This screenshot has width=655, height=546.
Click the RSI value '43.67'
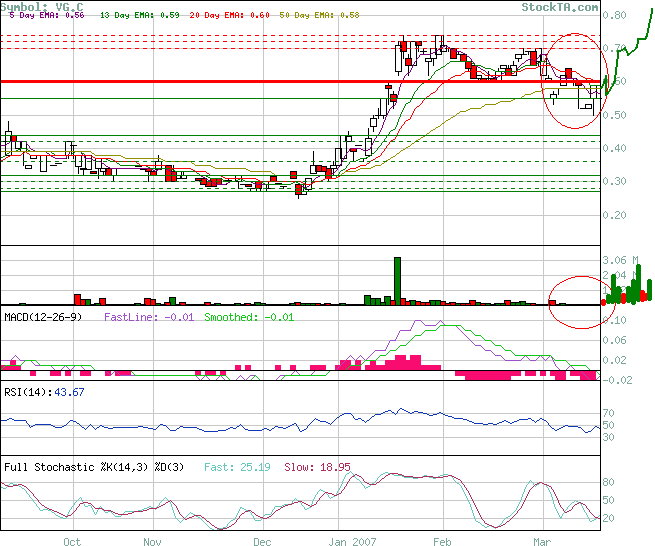(69, 392)
